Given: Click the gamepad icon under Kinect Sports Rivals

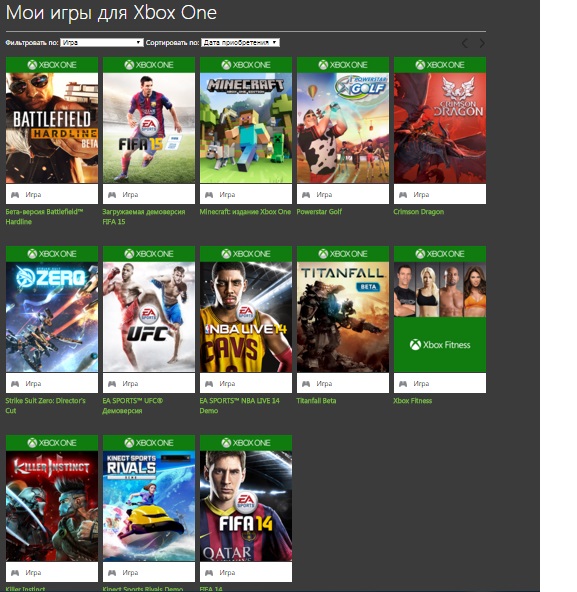Looking at the screenshot, I should click(112, 573).
